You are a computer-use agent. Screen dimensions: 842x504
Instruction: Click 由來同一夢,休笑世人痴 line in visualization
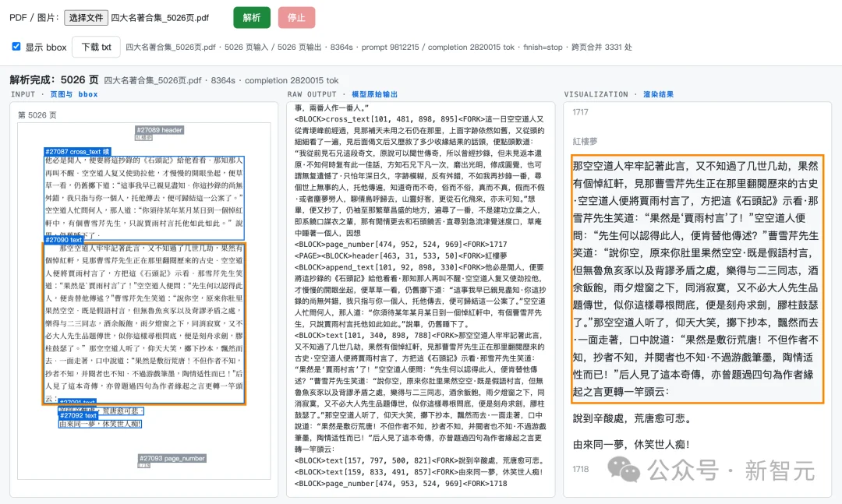(x=631, y=445)
